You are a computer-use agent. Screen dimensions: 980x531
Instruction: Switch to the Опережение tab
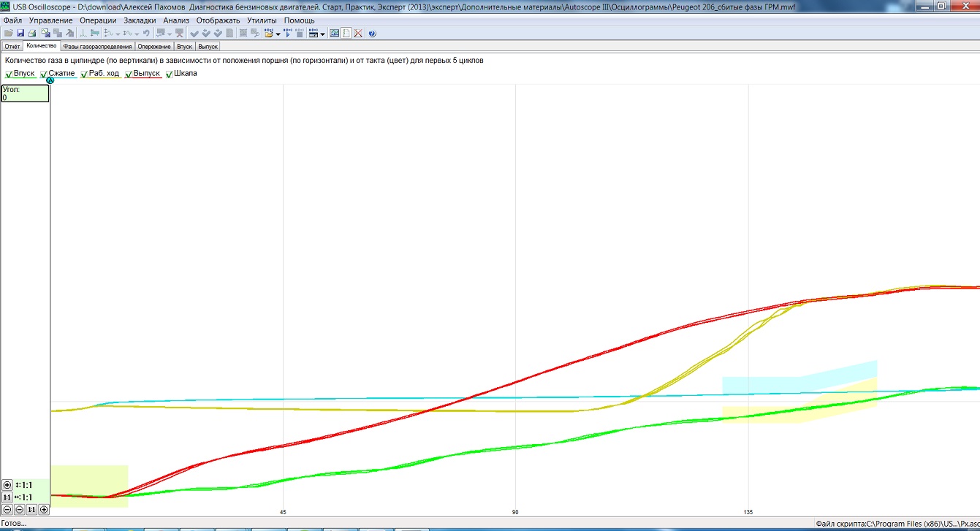pos(154,46)
